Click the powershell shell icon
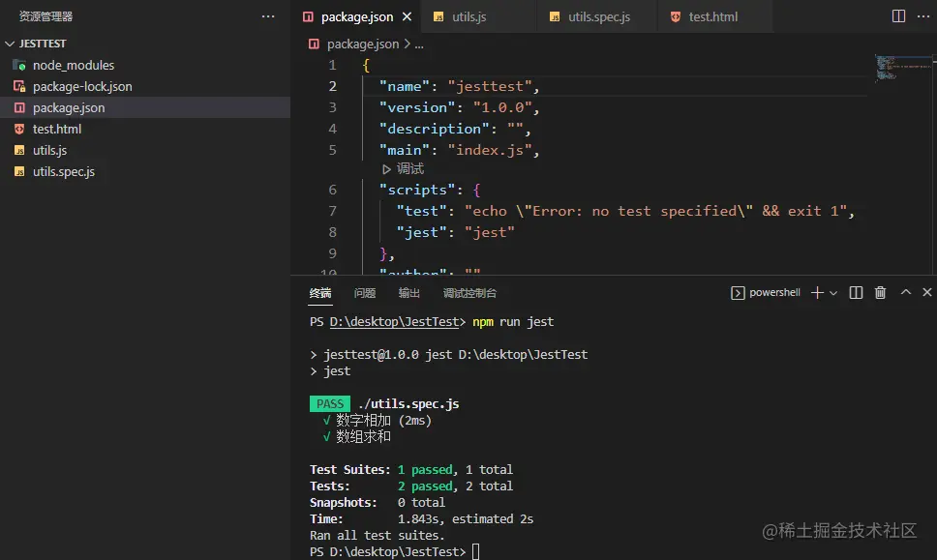This screenshot has width=937, height=560. tap(738, 292)
